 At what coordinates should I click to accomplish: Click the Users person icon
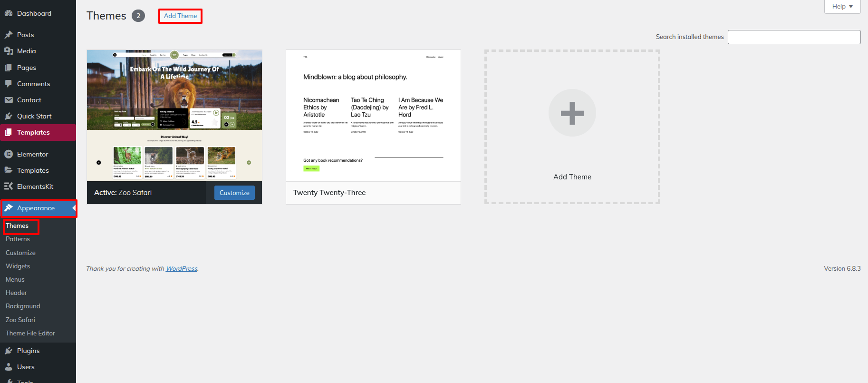[x=9, y=367]
